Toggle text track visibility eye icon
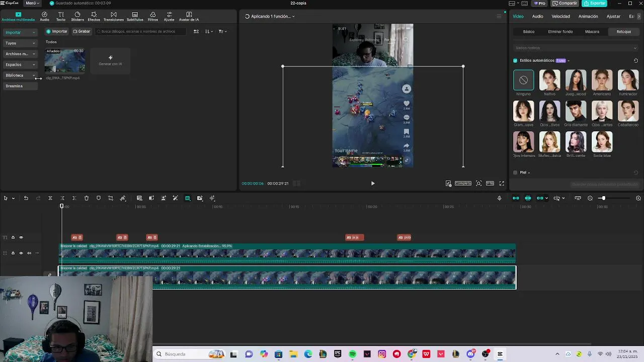644x362 pixels. click(x=21, y=237)
